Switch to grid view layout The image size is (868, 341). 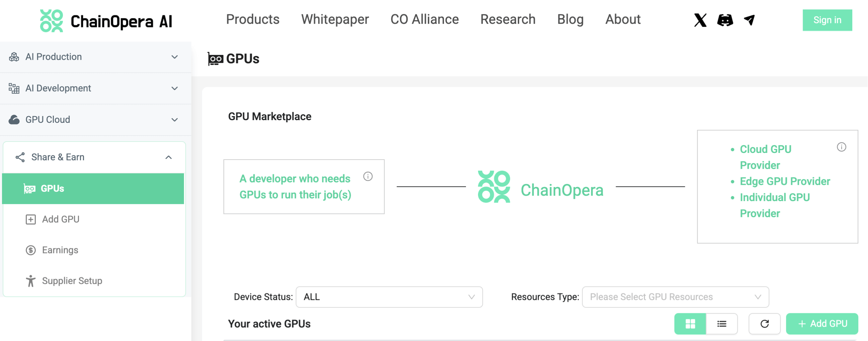(690, 324)
